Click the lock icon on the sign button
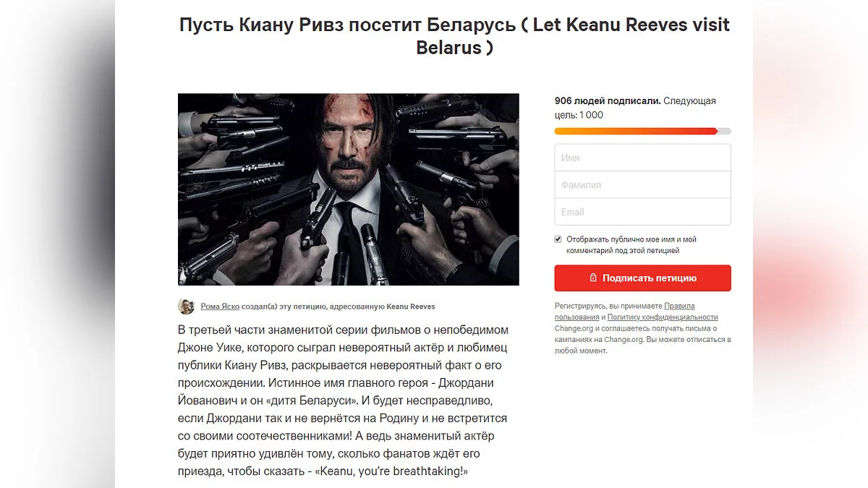Image resolution: width=868 pixels, height=488 pixels. (593, 278)
